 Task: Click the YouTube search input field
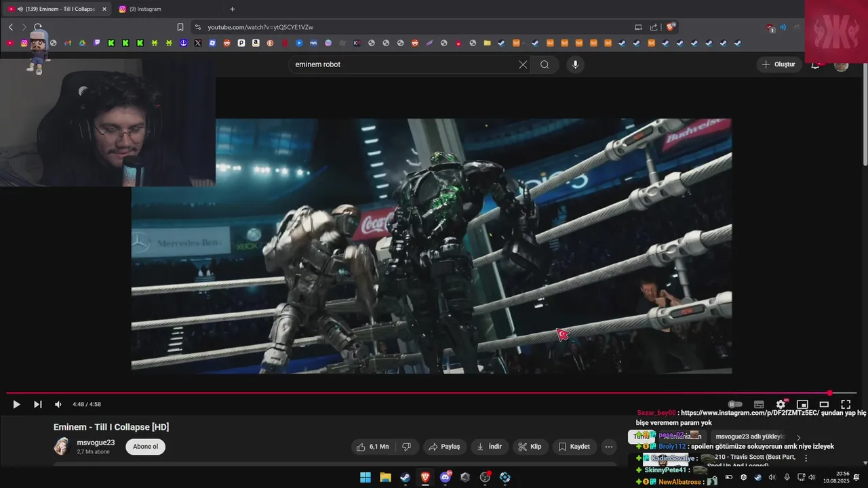click(403, 64)
